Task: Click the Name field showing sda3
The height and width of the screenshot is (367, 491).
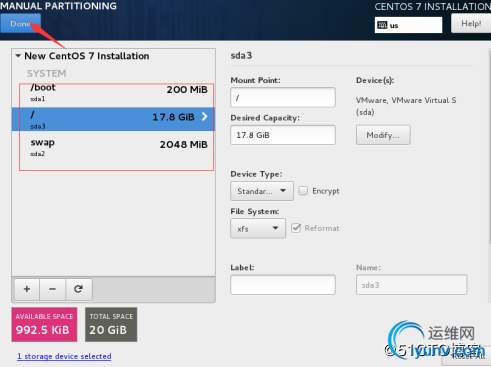Action: coord(411,285)
